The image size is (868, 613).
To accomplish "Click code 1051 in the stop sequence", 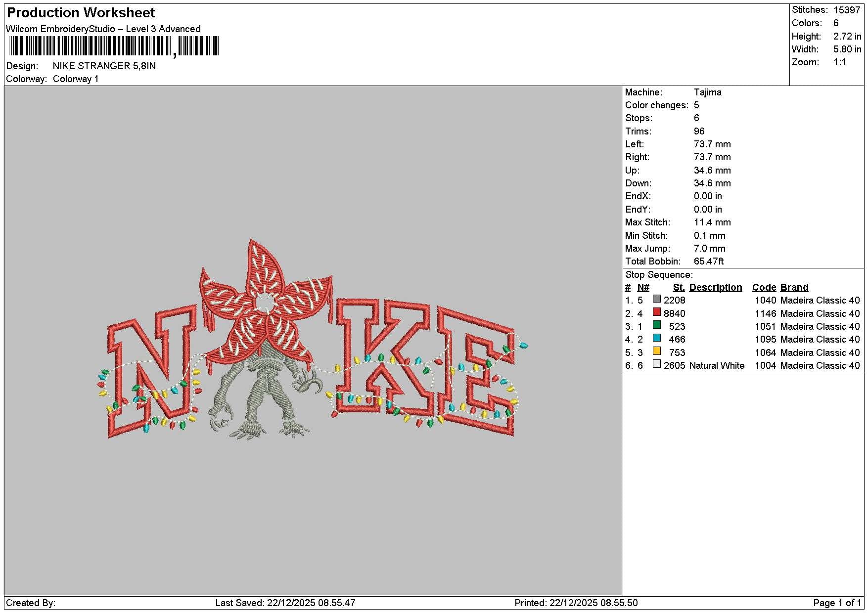I will 765,327.
